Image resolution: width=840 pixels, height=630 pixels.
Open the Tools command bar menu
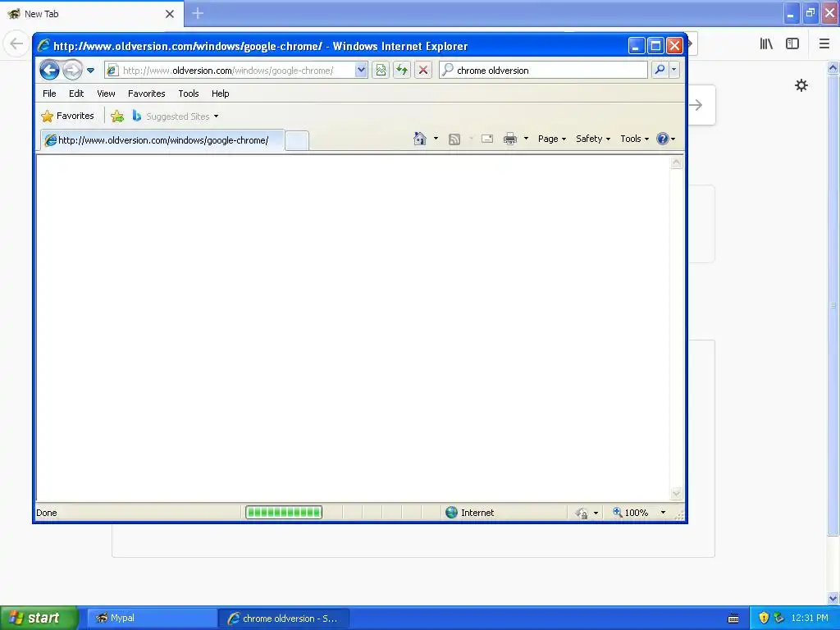point(634,139)
